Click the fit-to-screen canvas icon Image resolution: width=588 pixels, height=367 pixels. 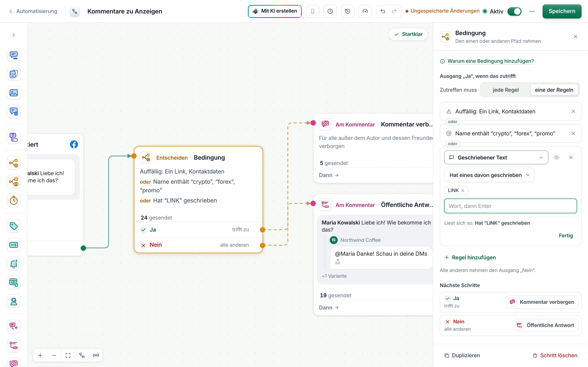coord(68,355)
